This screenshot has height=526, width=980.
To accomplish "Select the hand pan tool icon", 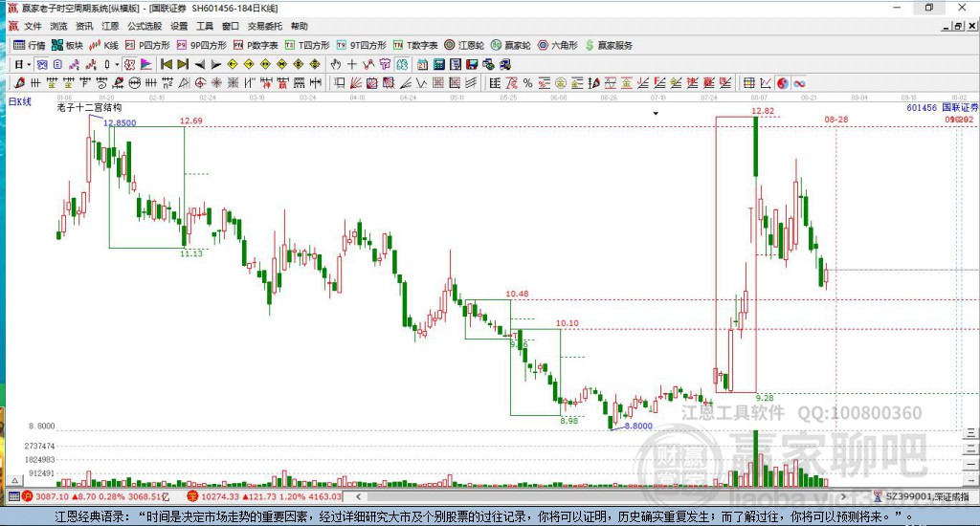I will coord(336,64).
